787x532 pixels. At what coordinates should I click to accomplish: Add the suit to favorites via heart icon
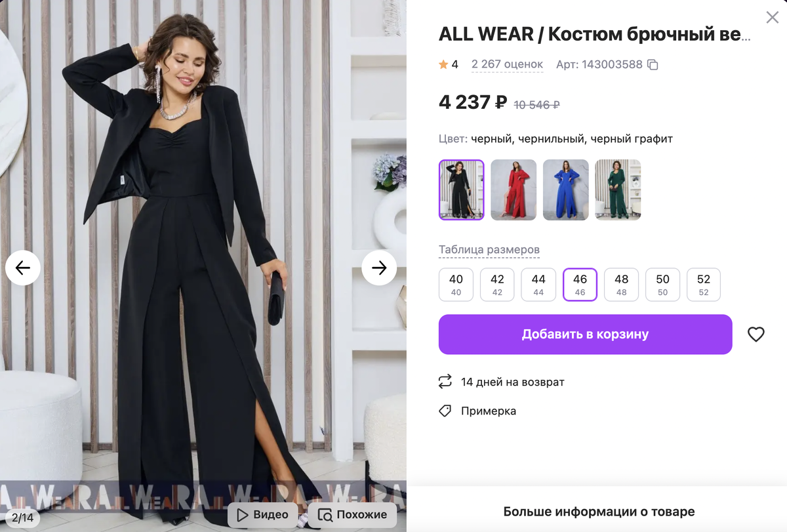point(756,334)
